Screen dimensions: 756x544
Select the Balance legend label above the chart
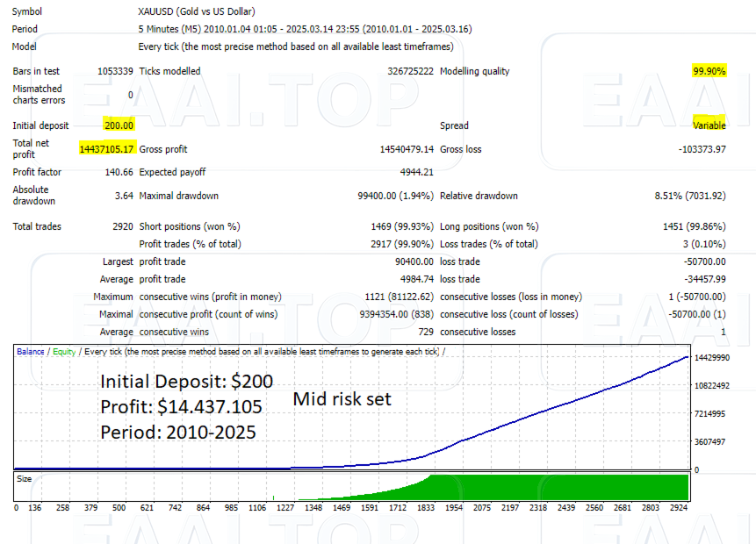pos(30,349)
